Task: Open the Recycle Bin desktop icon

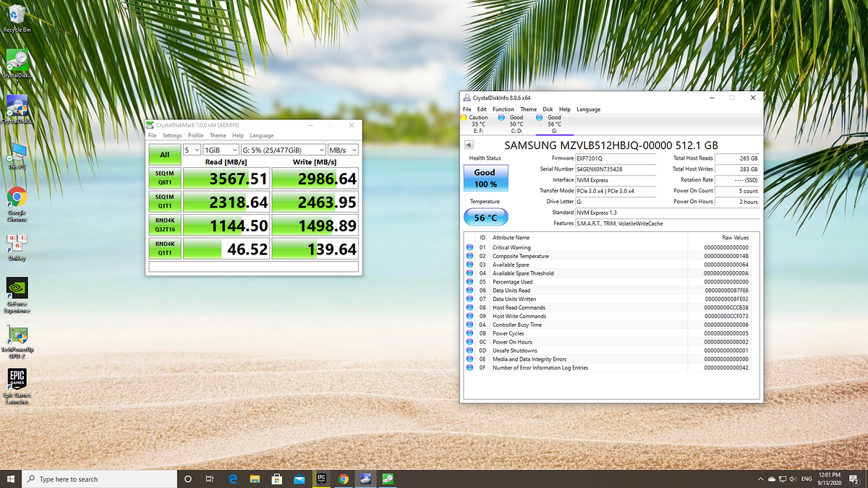Action: coord(17,18)
